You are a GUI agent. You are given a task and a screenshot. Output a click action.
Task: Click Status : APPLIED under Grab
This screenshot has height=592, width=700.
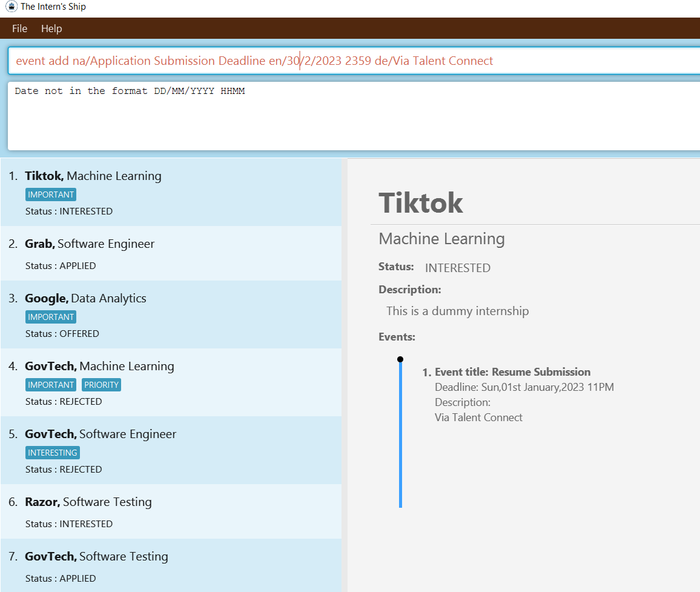tap(61, 266)
